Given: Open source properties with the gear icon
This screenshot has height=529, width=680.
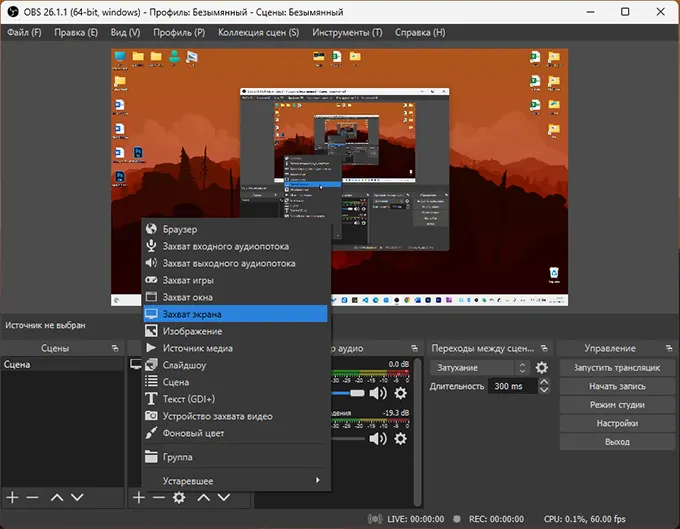Looking at the screenshot, I should click(x=179, y=497).
